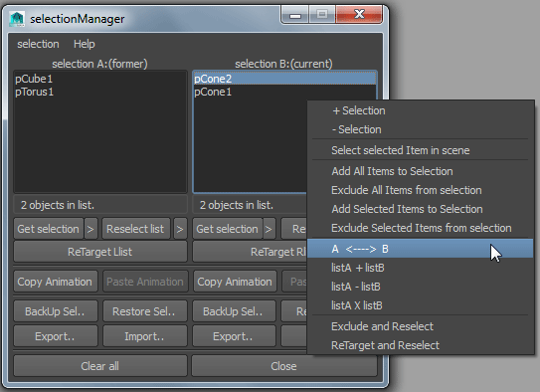Click 'Select selected Item in scene'

pos(420,150)
